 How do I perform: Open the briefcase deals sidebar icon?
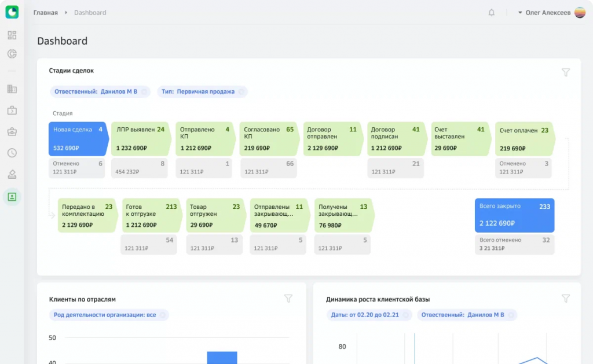click(x=12, y=111)
